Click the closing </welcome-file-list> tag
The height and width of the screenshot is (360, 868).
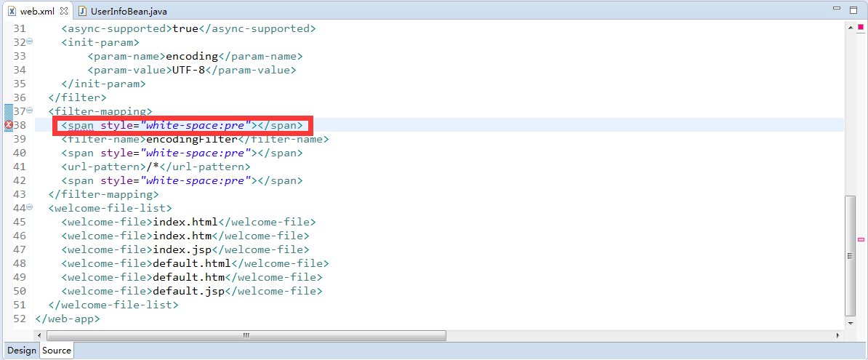[113, 305]
